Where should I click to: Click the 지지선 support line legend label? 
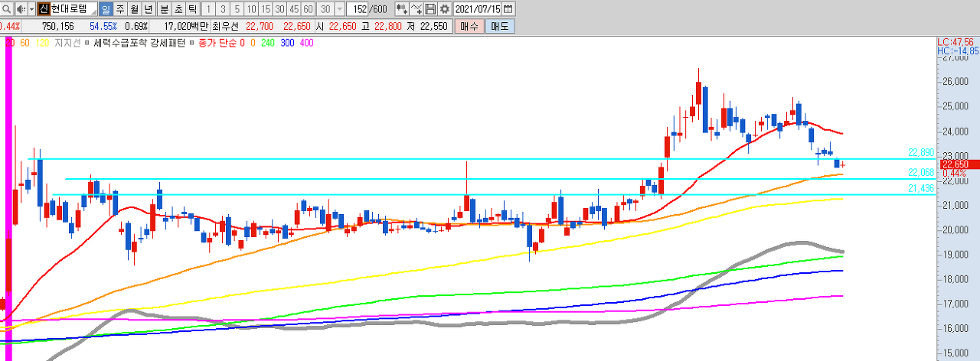(x=67, y=43)
